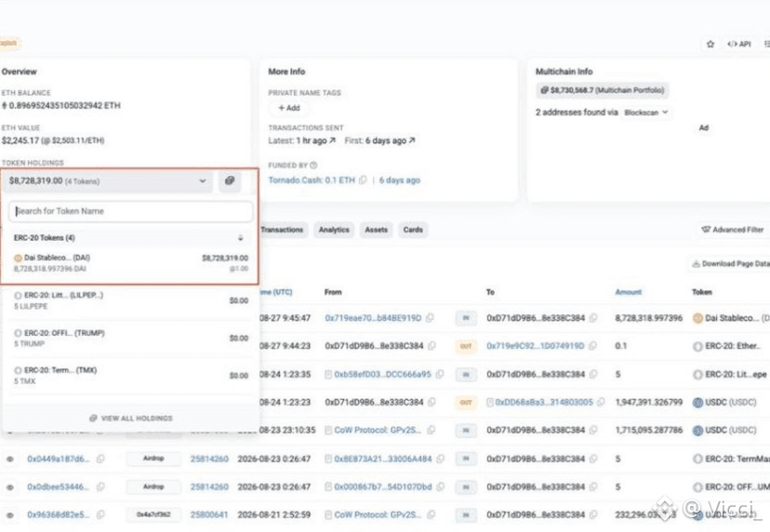The height and width of the screenshot is (532, 770).
Task: Open transaction hash 0x0dbee53446
Action: pyautogui.click(x=59, y=487)
